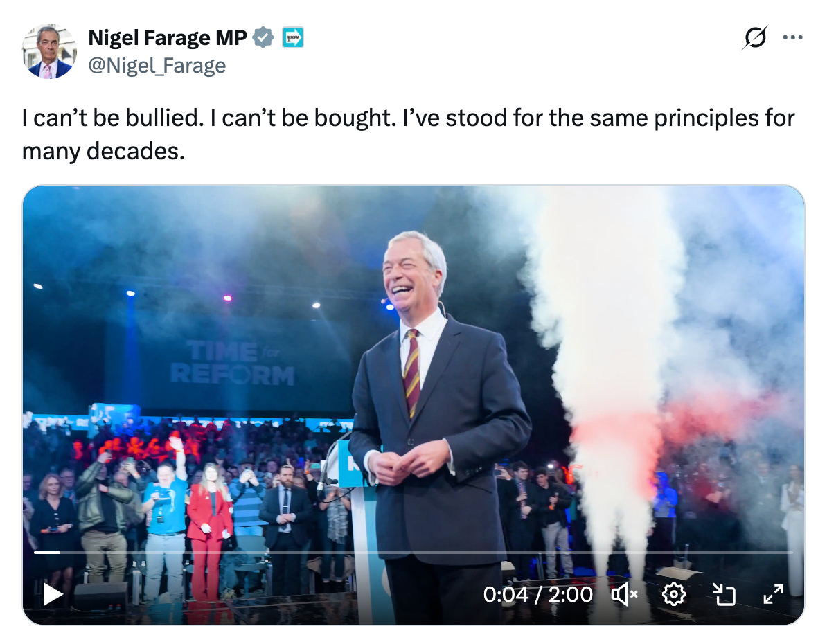Jump to the end of the video timeline
The height and width of the screenshot is (644, 827).
coord(791,553)
